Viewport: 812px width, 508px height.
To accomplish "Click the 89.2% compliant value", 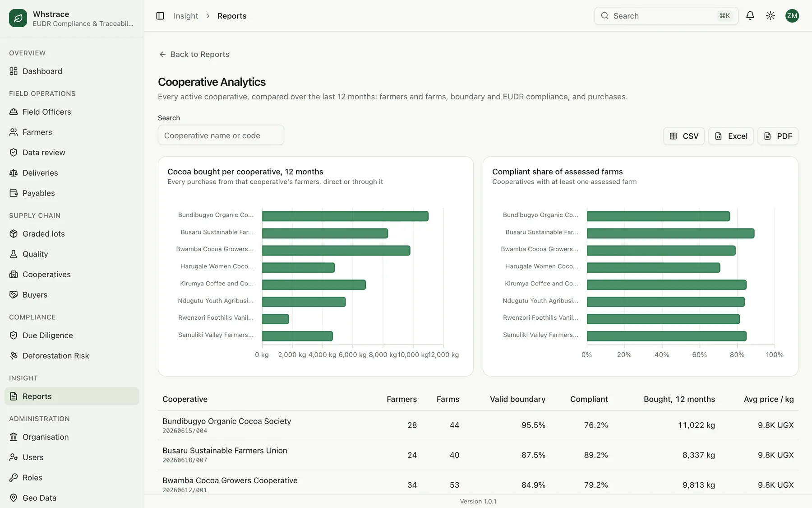I will [596, 455].
